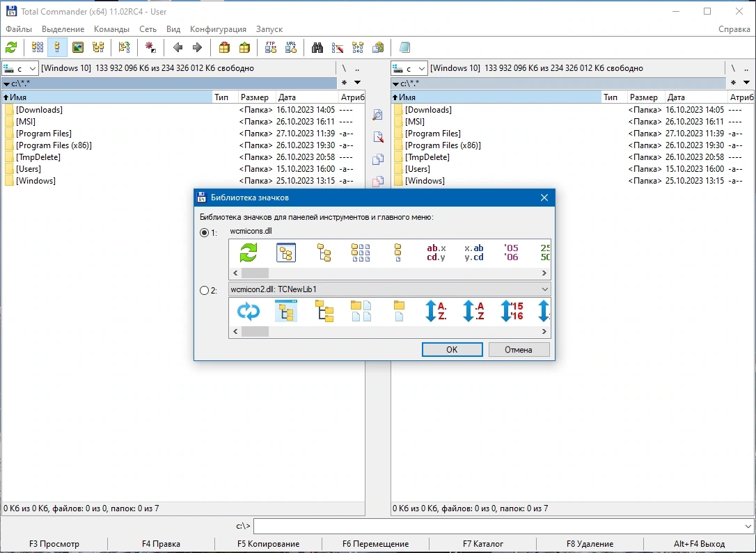Image resolution: width=756 pixels, height=553 pixels.
Task: Open the Конфигурация menu
Action: (x=218, y=29)
